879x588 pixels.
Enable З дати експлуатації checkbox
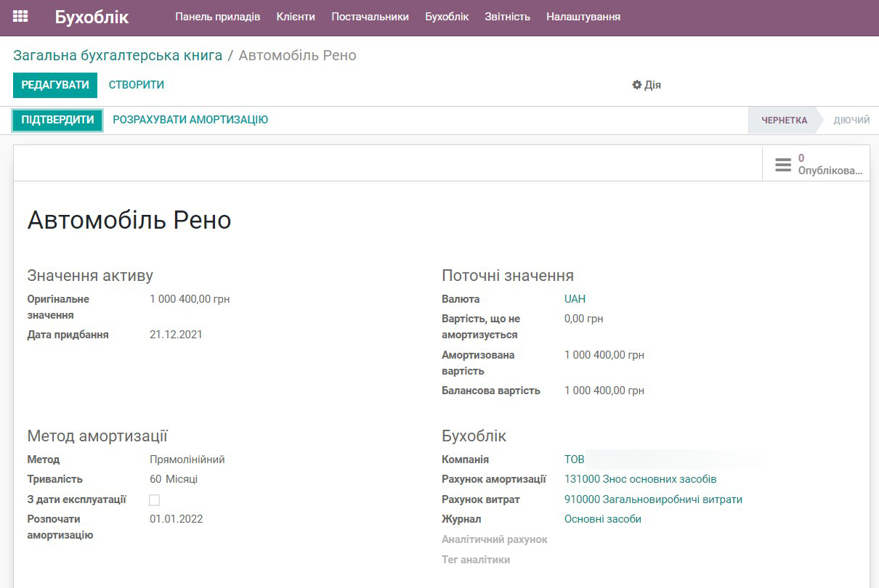[153, 499]
